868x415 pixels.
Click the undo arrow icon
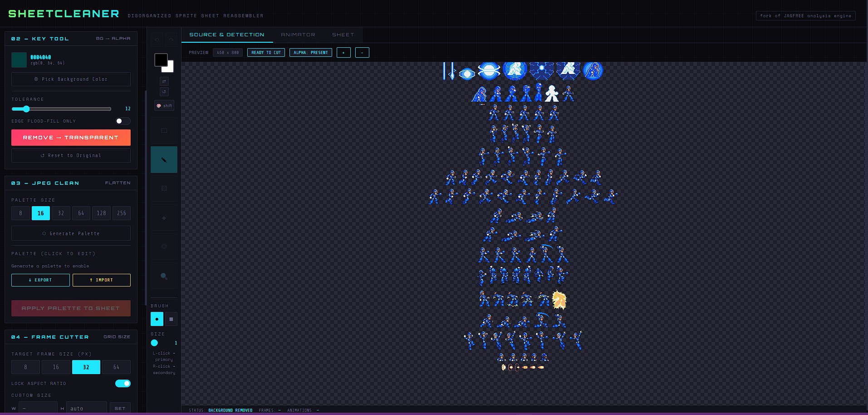157,40
